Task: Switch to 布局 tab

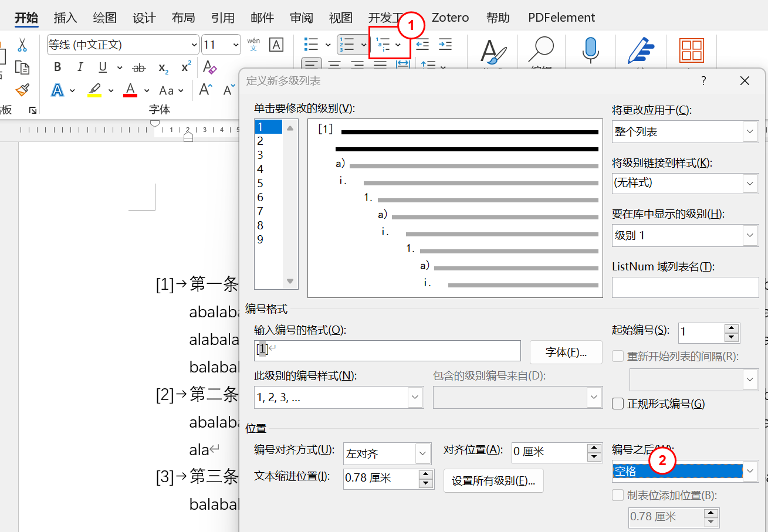Action: click(x=183, y=18)
